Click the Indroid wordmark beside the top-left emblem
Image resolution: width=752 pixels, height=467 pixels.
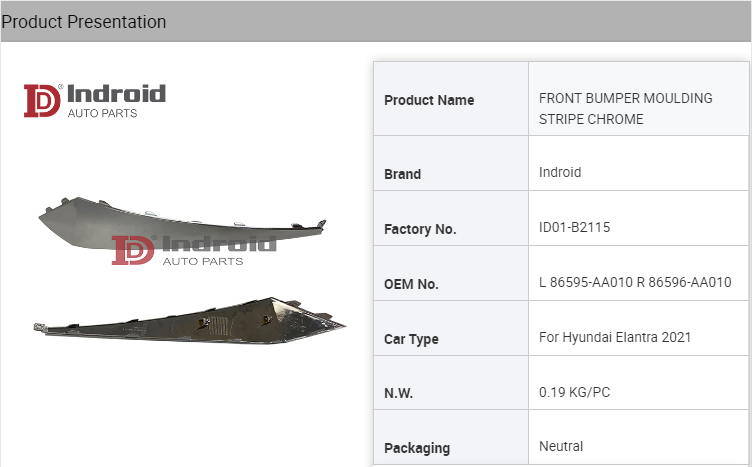pos(116,95)
